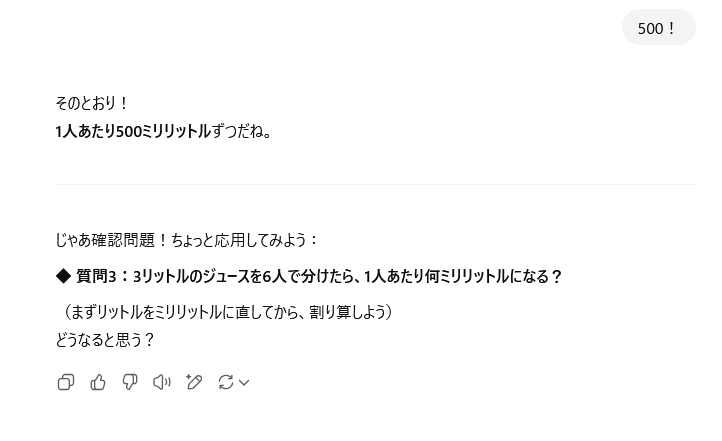Mark the response with thumbs down
Viewport: 722px width, 441px height.
[x=130, y=382]
